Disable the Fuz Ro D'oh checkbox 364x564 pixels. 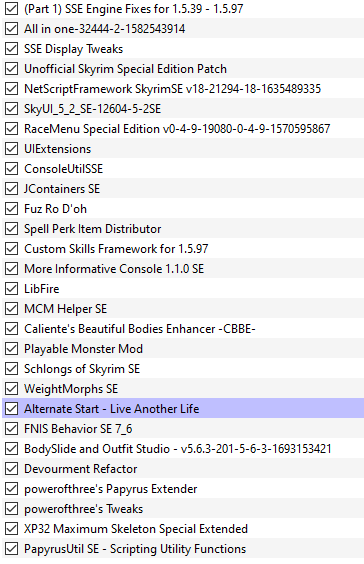(12, 209)
